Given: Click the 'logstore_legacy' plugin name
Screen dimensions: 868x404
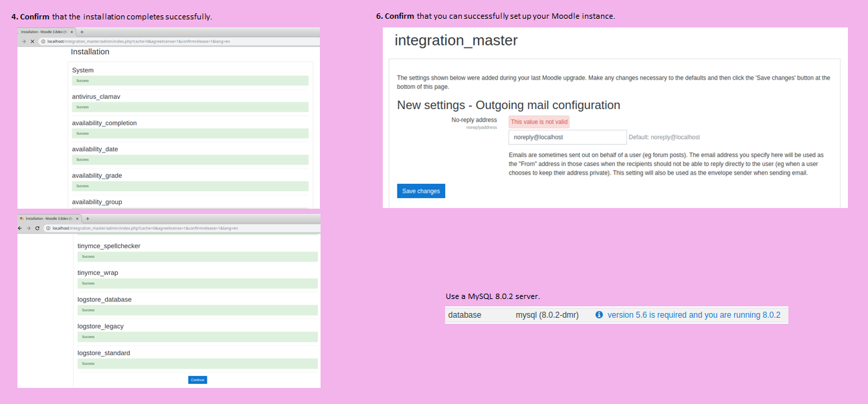Looking at the screenshot, I should coord(100,326).
